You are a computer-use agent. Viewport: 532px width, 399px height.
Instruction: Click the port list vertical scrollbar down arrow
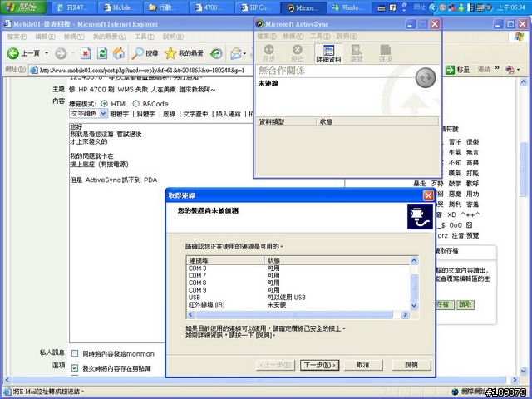click(x=414, y=306)
